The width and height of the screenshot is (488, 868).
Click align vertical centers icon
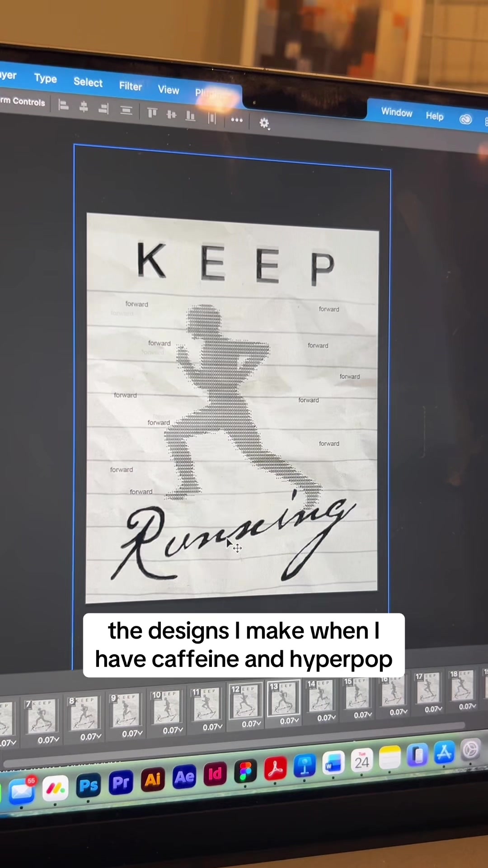click(x=171, y=114)
